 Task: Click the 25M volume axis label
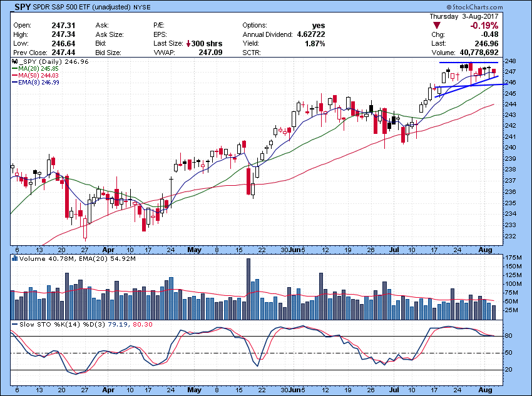click(x=511, y=310)
